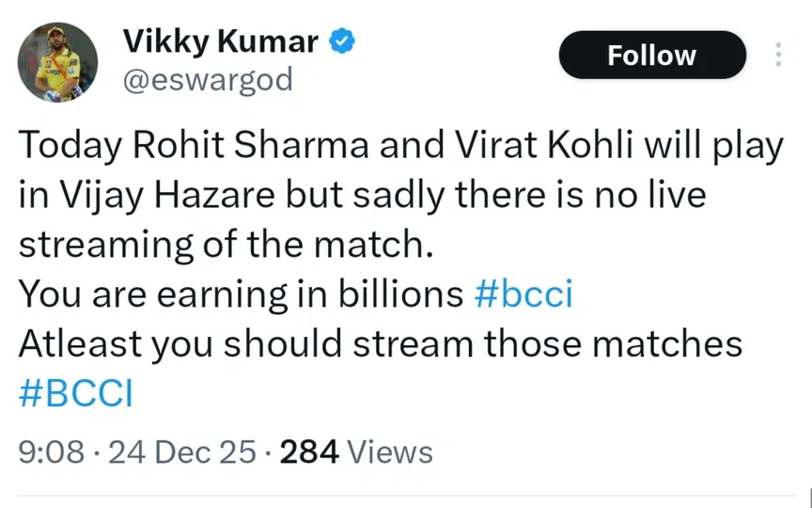
Task: Open Vikky Kumar's profile picture
Action: click(58, 62)
